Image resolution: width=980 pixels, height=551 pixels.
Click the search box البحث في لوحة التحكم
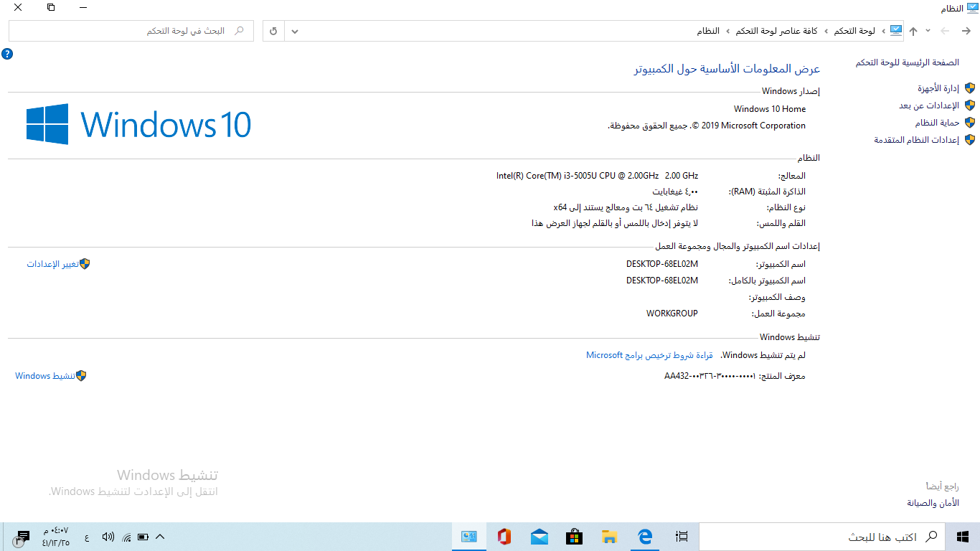pos(131,31)
